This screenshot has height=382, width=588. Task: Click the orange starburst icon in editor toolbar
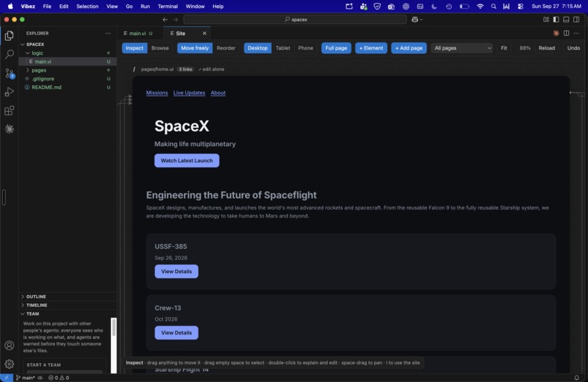[556, 33]
